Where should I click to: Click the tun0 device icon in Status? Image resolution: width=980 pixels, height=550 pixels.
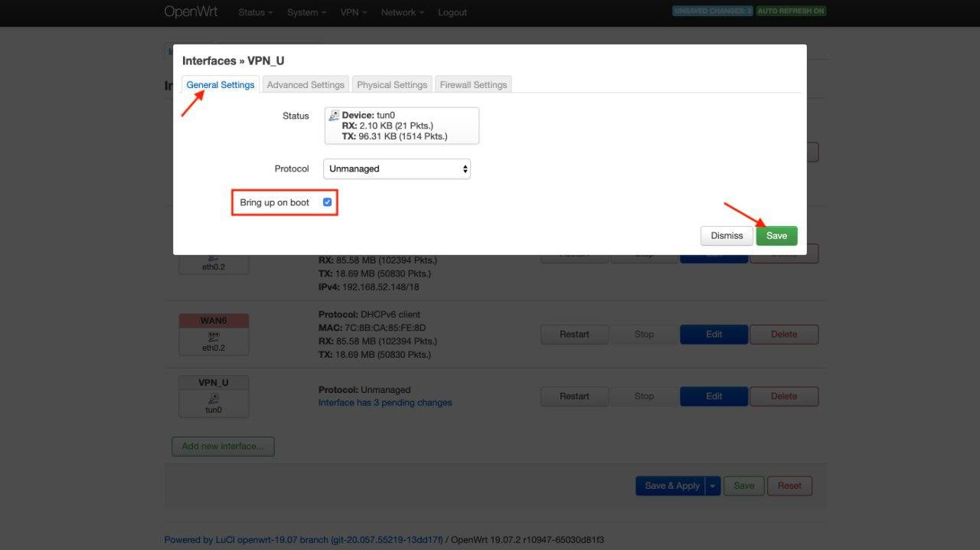point(334,116)
